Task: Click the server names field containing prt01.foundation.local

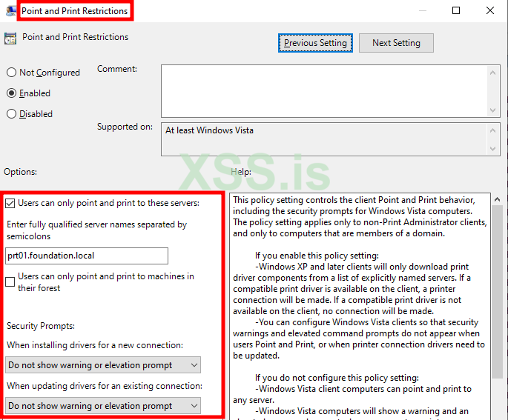Action: [87, 256]
